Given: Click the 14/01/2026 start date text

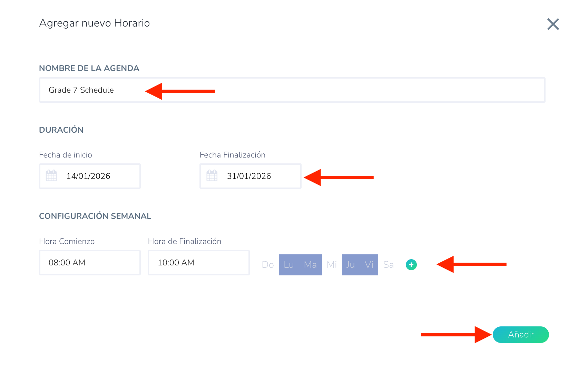Looking at the screenshot, I should 88,176.
